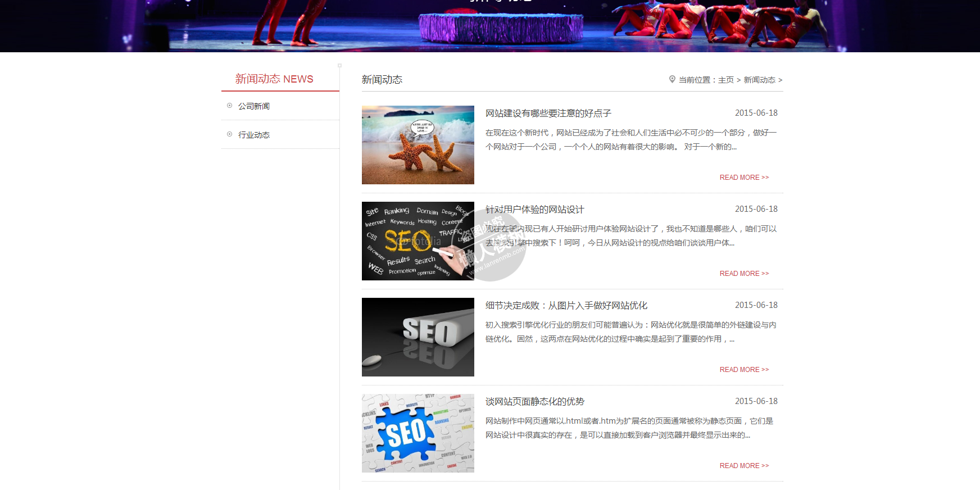Open article 网站建设有哪些要注意的好点子

click(548, 114)
